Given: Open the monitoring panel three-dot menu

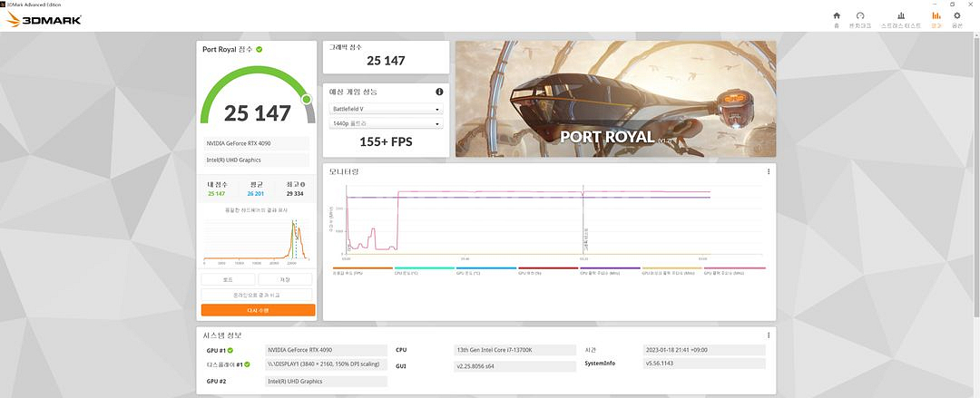Looking at the screenshot, I should tap(769, 171).
